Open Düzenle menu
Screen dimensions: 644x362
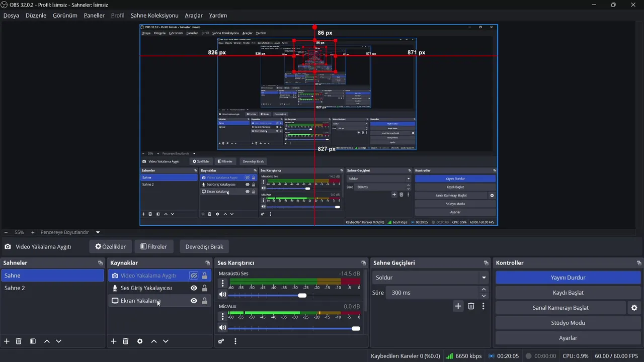36,16
